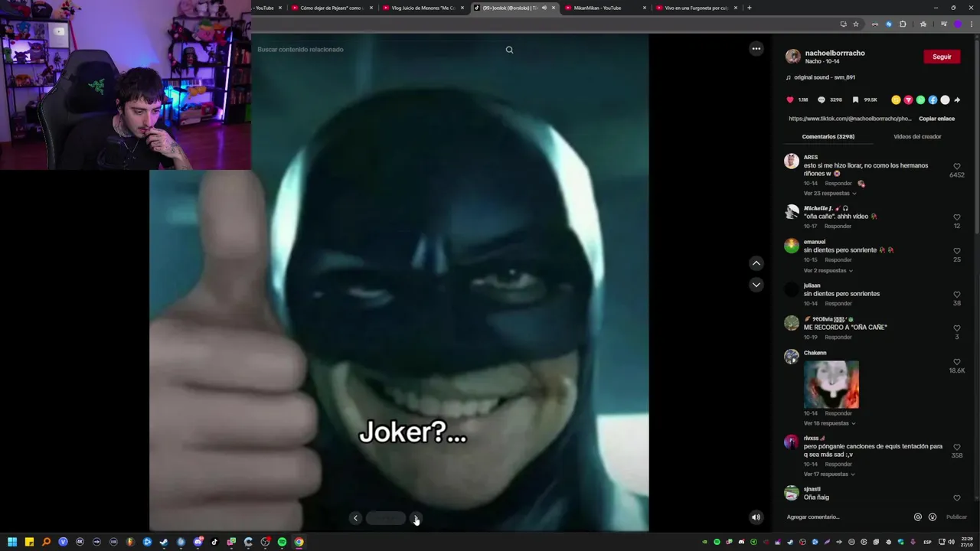Open nachoelborrracho profile avatar
The width and height of the screenshot is (980, 551).
(x=793, y=57)
